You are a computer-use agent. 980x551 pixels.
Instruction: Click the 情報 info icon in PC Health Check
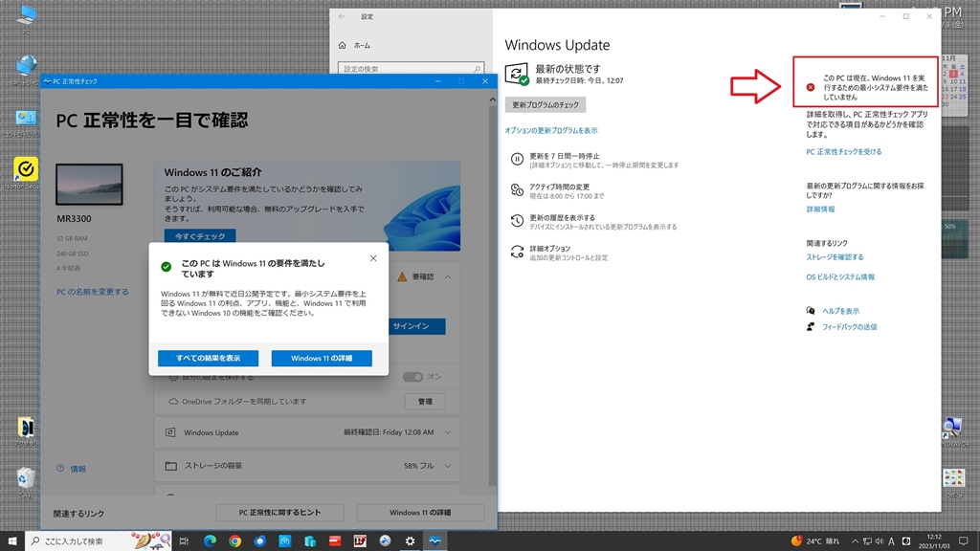(60, 468)
